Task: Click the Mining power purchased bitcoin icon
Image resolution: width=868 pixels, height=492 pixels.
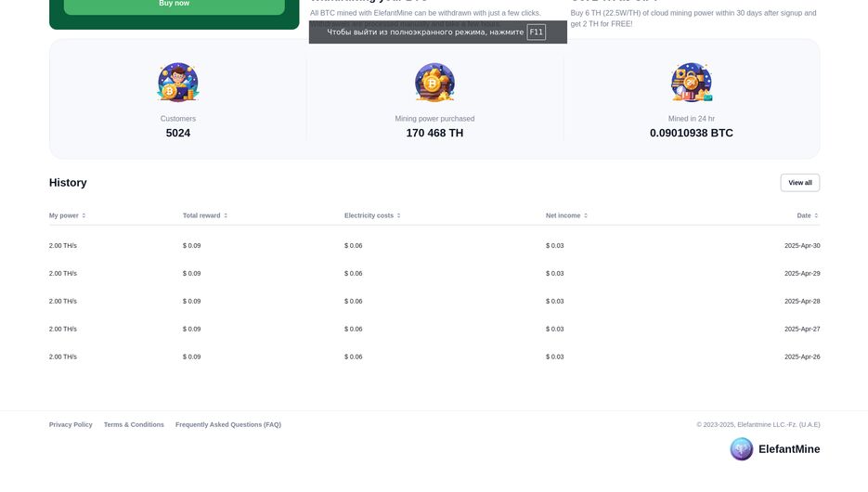Action: coord(434,82)
